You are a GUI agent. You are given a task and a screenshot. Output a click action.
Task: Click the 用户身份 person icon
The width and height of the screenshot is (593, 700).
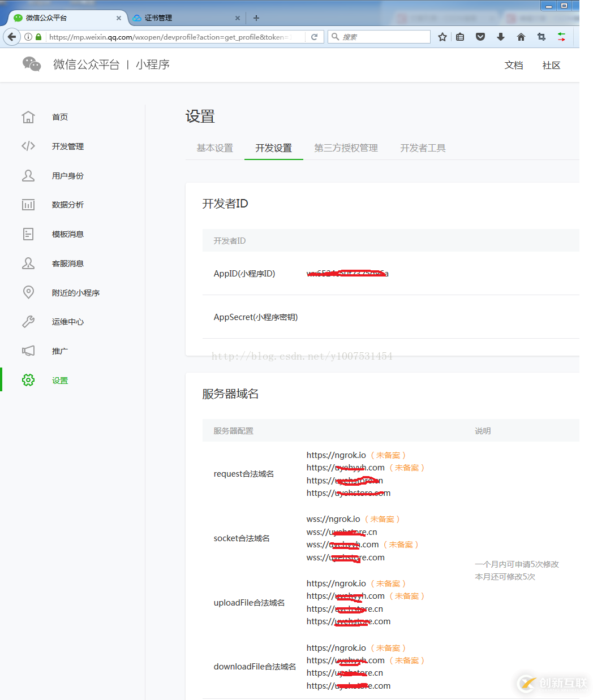click(x=28, y=175)
